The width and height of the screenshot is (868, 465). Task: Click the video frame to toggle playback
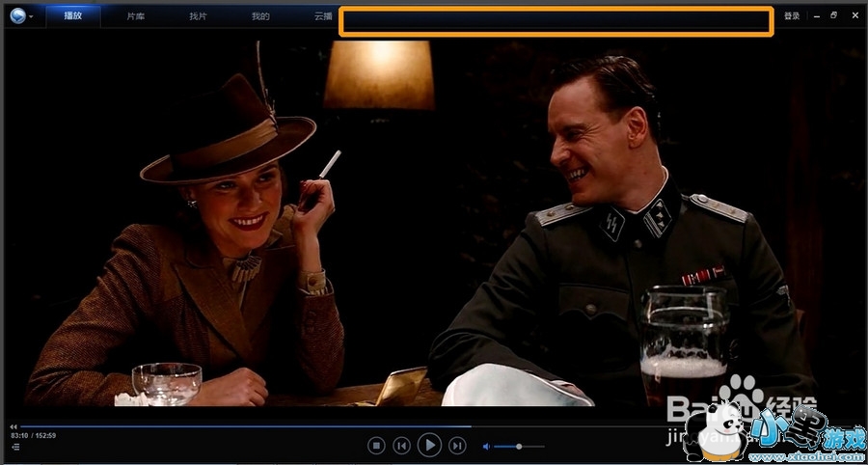[x=434, y=224]
